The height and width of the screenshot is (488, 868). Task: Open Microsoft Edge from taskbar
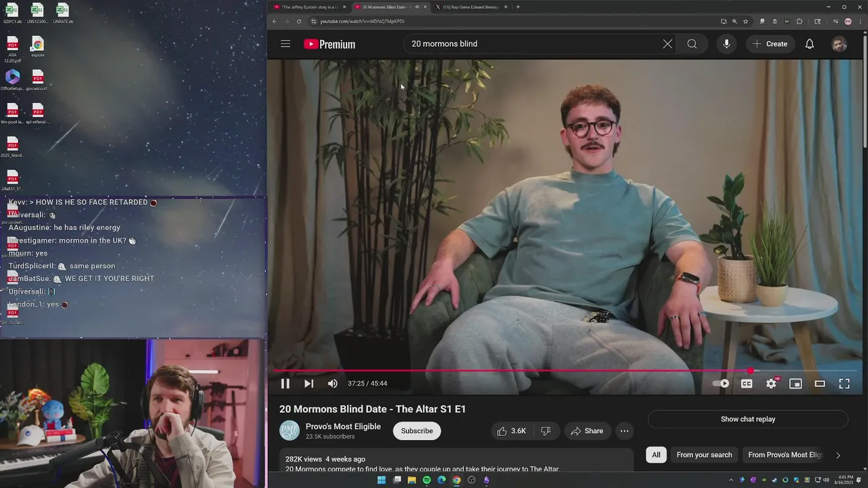point(441,480)
